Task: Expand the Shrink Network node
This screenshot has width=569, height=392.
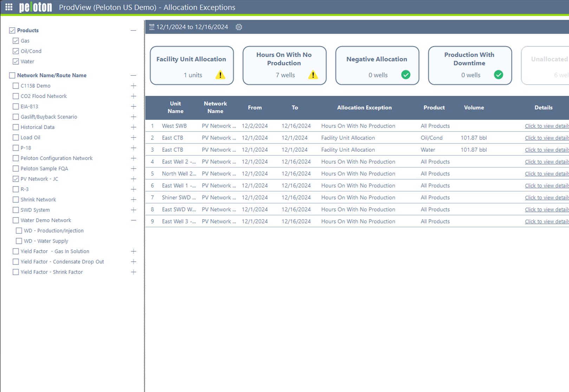Action: coord(133,200)
